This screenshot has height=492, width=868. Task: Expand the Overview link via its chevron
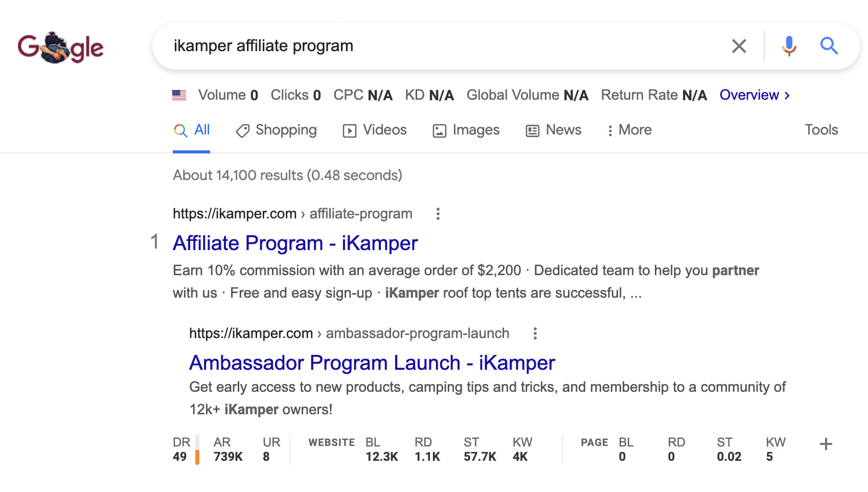point(787,95)
